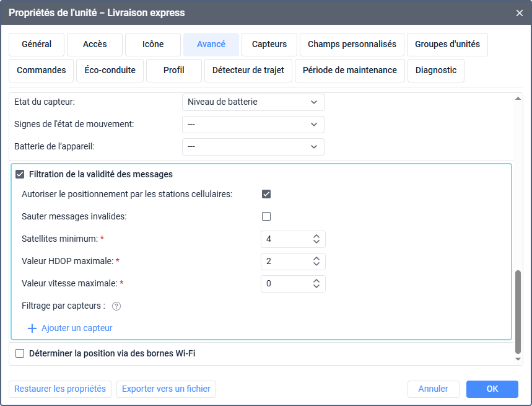The width and height of the screenshot is (532, 406).
Task: Click Exporter vers un fichier button
Action: point(166,389)
